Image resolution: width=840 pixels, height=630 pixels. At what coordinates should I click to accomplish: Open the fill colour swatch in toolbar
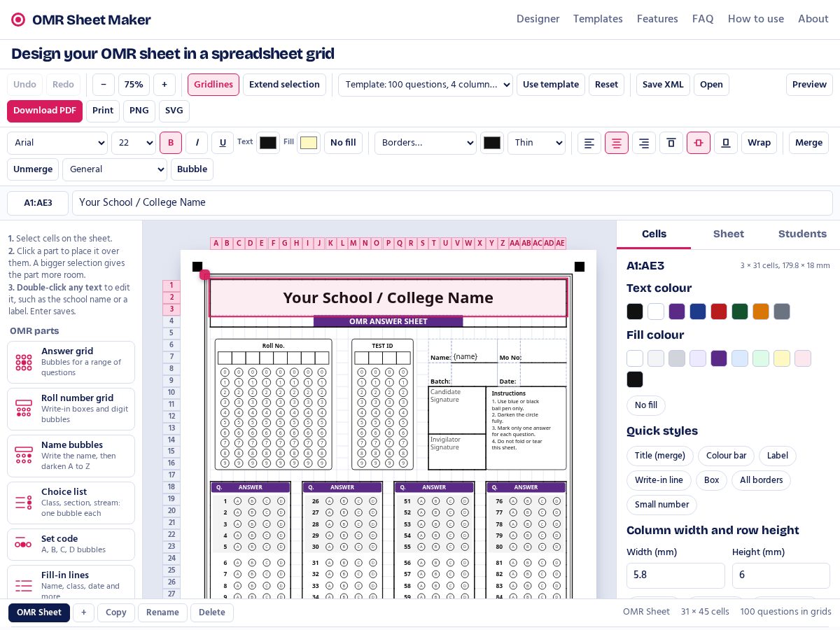tap(309, 143)
